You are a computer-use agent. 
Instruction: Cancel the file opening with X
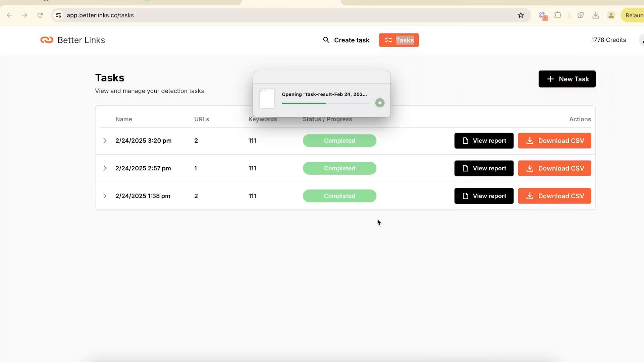point(380,103)
